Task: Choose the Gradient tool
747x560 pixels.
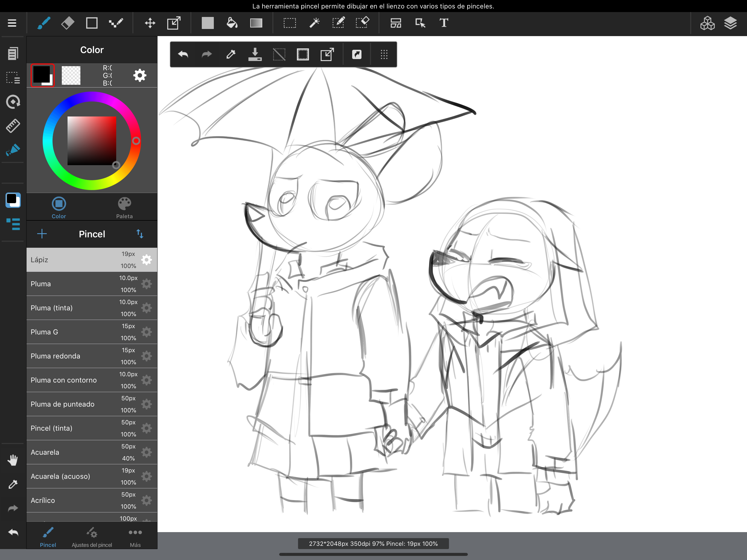Action: [256, 23]
